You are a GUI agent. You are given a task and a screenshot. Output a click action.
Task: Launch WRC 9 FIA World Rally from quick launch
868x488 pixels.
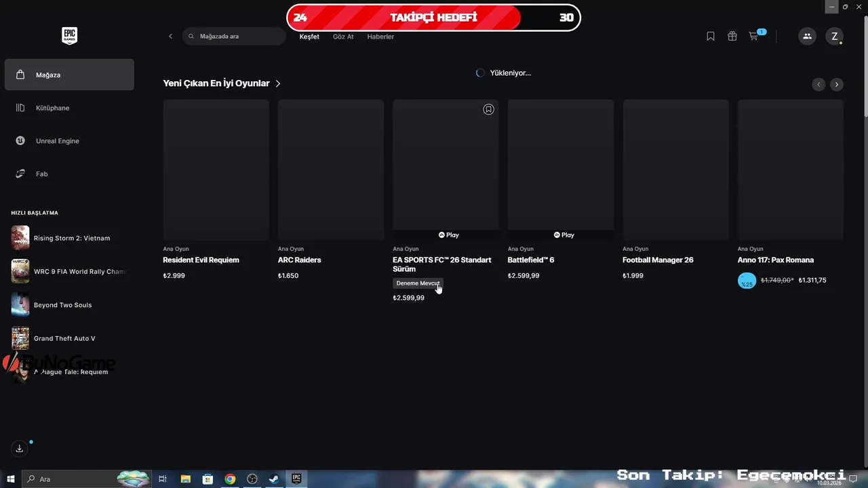(x=69, y=271)
